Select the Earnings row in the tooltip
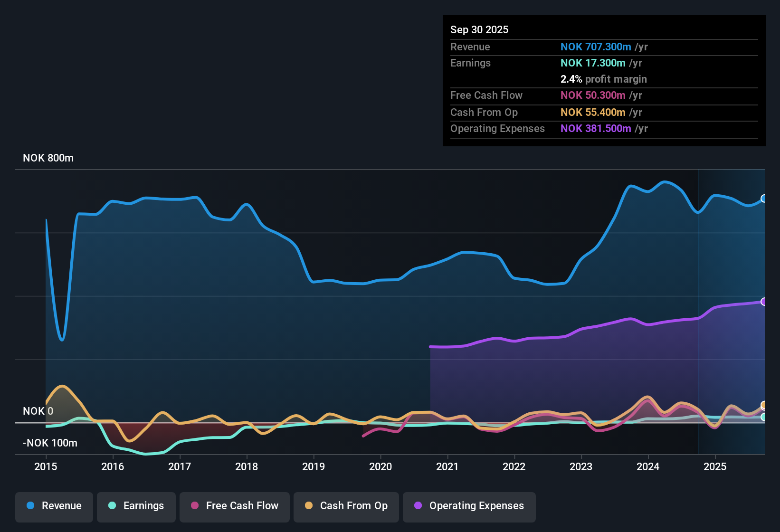This screenshot has height=532, width=780. pos(603,63)
